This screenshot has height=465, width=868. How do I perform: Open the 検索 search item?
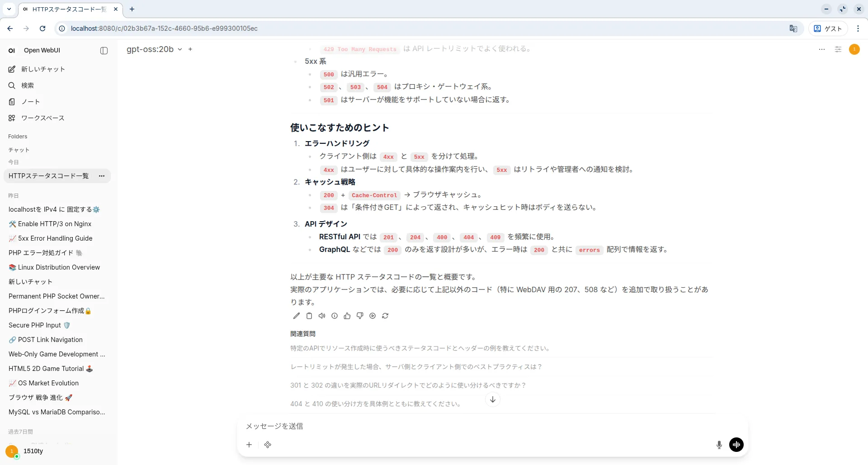tap(57, 85)
